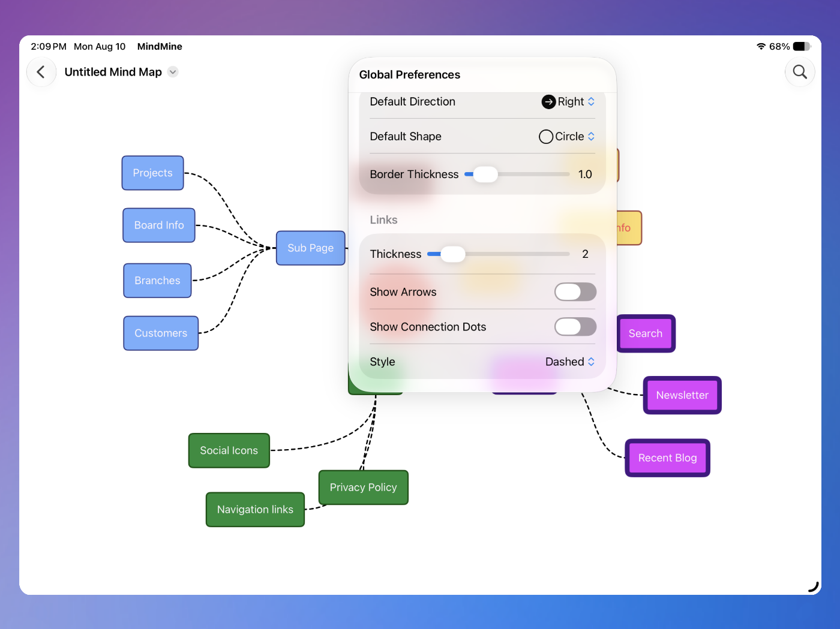This screenshot has width=840, height=629.
Task: Click the Links Thickness slider knob
Action: pyautogui.click(x=453, y=254)
